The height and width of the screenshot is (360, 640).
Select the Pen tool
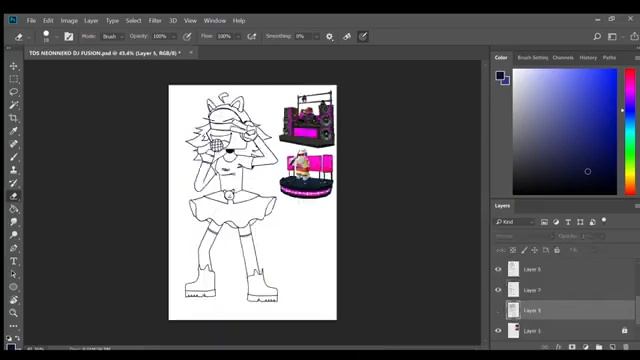(13, 248)
